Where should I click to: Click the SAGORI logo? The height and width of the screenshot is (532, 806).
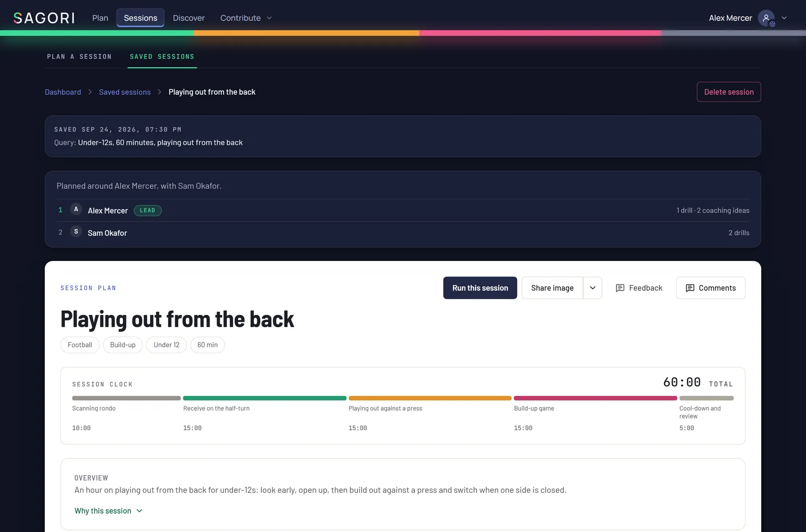click(x=44, y=18)
